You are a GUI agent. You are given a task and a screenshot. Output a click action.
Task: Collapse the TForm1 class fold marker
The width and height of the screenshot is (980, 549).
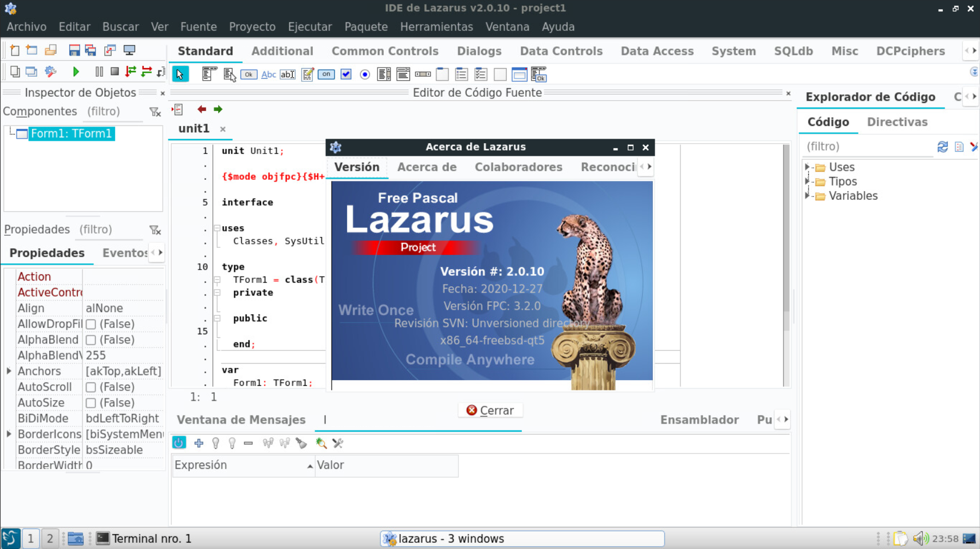217,279
